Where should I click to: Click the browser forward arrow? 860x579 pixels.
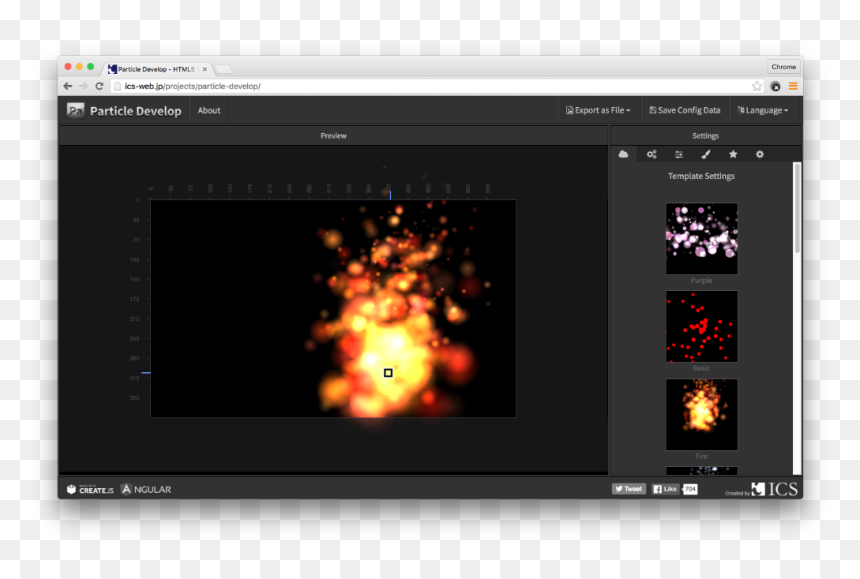click(x=83, y=86)
